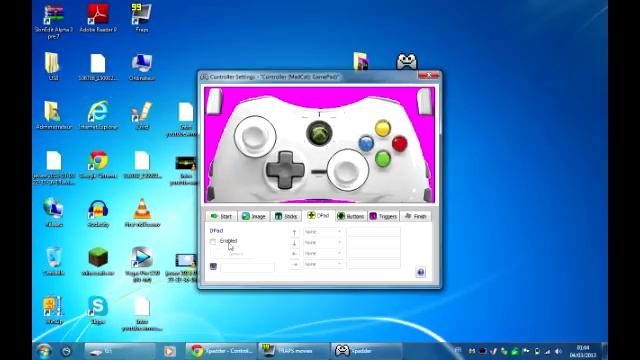
Task: Switch to FRAPS movies taskbar button
Action: coord(293,351)
